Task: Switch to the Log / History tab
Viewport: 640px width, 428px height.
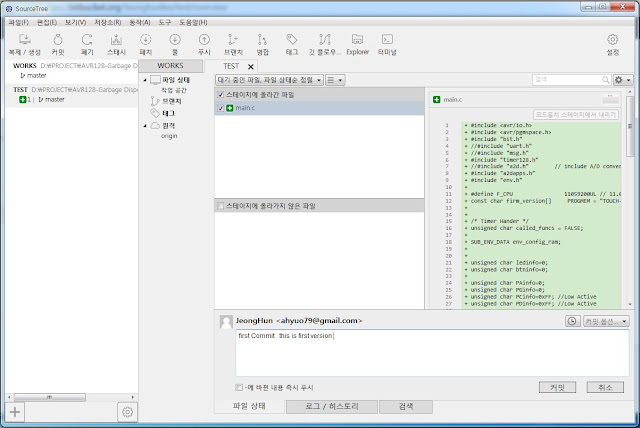Action: click(x=331, y=406)
